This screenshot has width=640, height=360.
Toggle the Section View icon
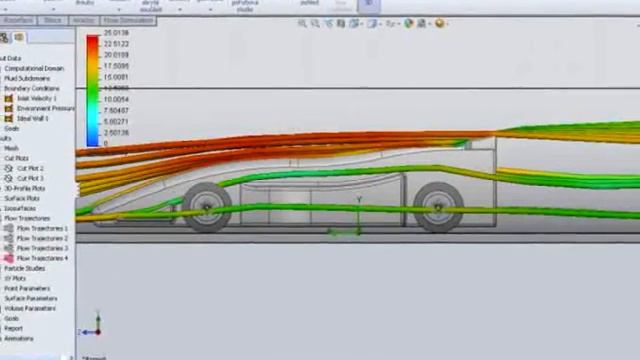tap(341, 24)
